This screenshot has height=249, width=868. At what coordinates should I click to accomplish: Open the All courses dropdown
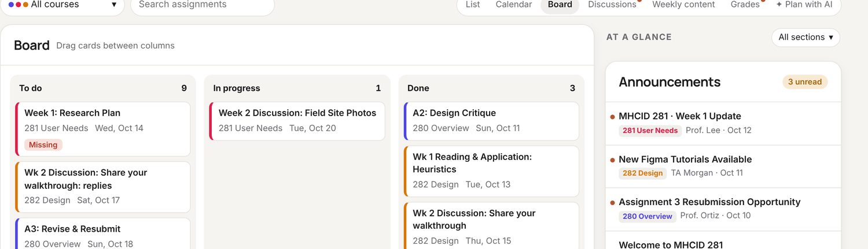[x=62, y=5]
